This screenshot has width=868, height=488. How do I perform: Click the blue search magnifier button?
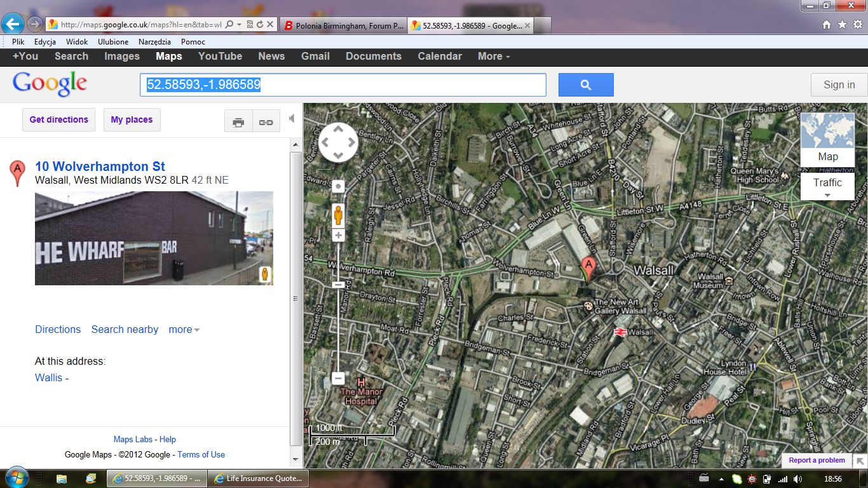click(586, 85)
